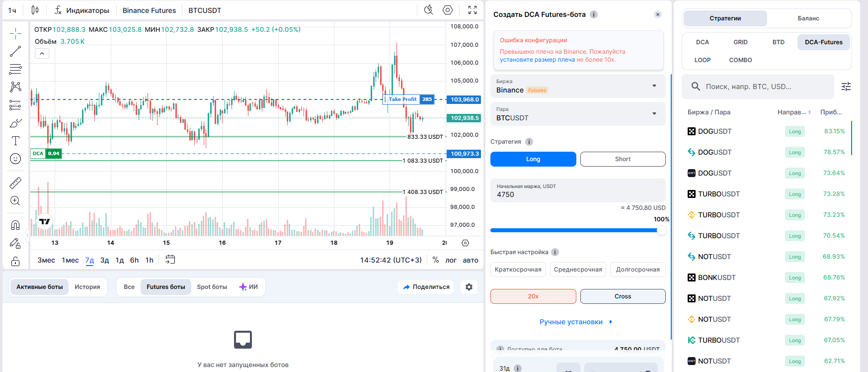Open go-to-date calendar icon

click(x=170, y=260)
